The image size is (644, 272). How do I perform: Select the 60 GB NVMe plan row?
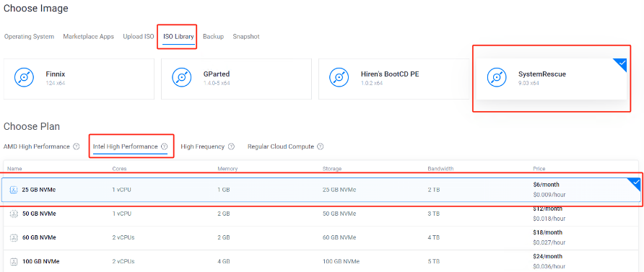pyautogui.click(x=321, y=237)
